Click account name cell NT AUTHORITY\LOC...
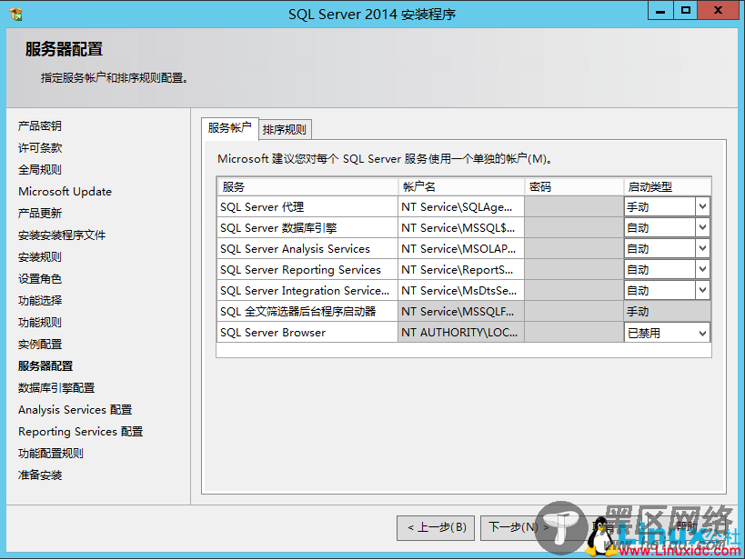The height and width of the screenshot is (560, 745). point(461,332)
